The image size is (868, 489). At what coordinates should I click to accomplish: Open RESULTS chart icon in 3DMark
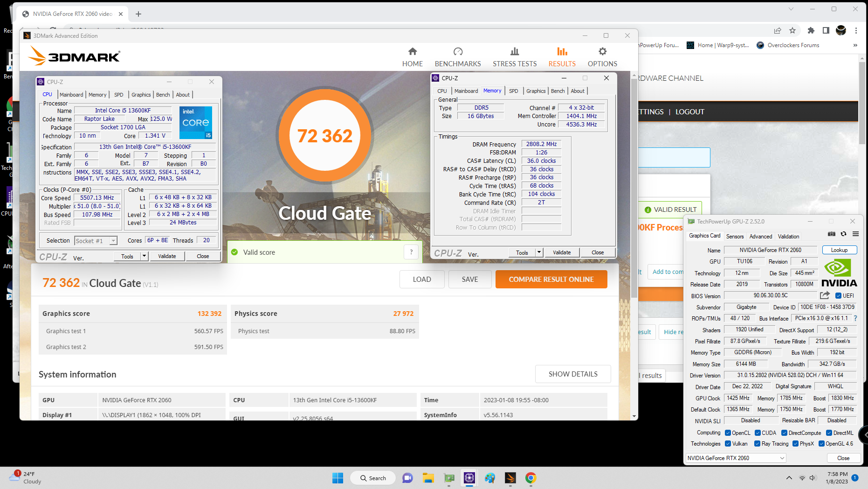pyautogui.click(x=562, y=51)
